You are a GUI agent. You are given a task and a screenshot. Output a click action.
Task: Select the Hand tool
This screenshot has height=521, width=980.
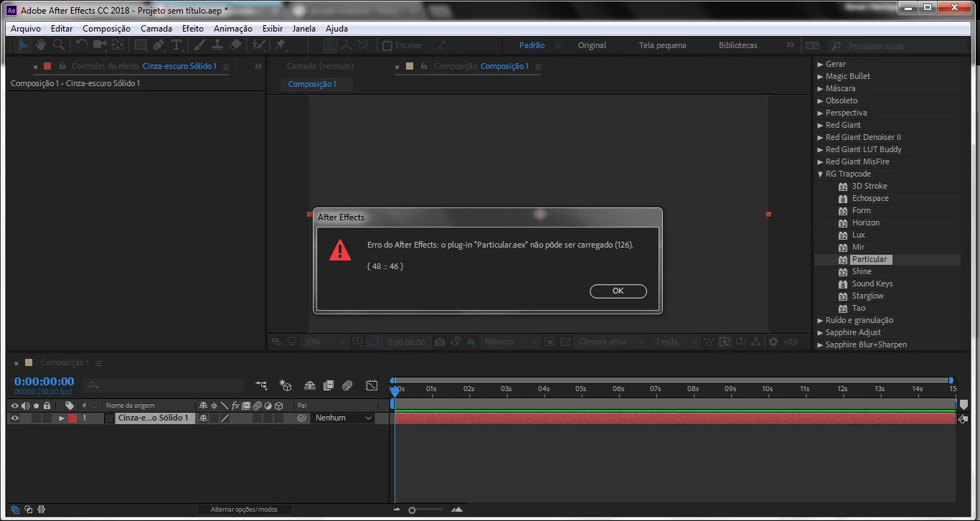pyautogui.click(x=41, y=45)
